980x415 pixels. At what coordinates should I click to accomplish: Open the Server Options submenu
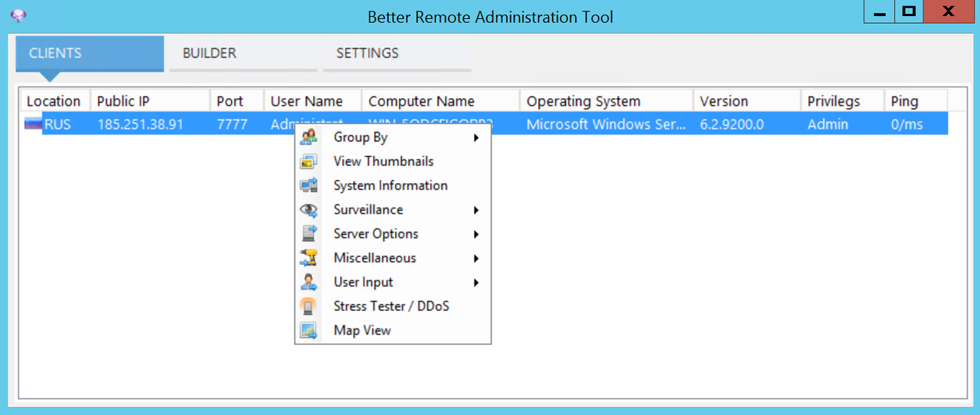click(x=393, y=234)
